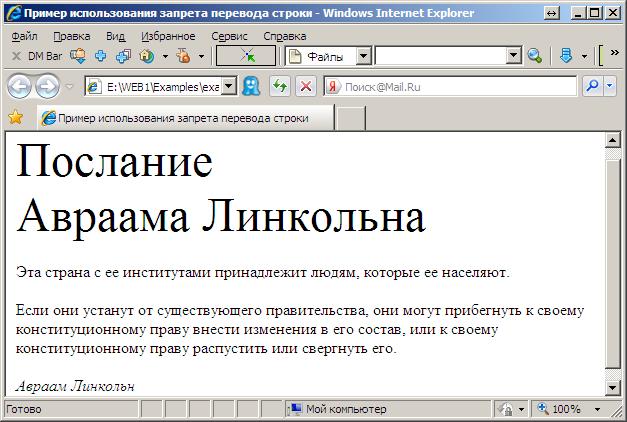627x422 pixels.
Task: Open the Избранное menu
Action: tap(168, 36)
